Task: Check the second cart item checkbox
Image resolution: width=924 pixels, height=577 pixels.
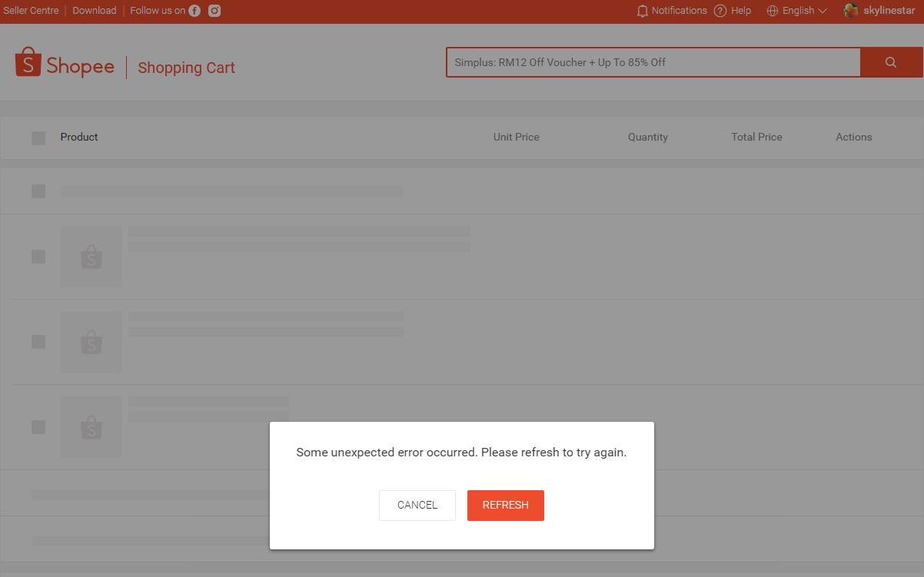Action: click(x=38, y=342)
